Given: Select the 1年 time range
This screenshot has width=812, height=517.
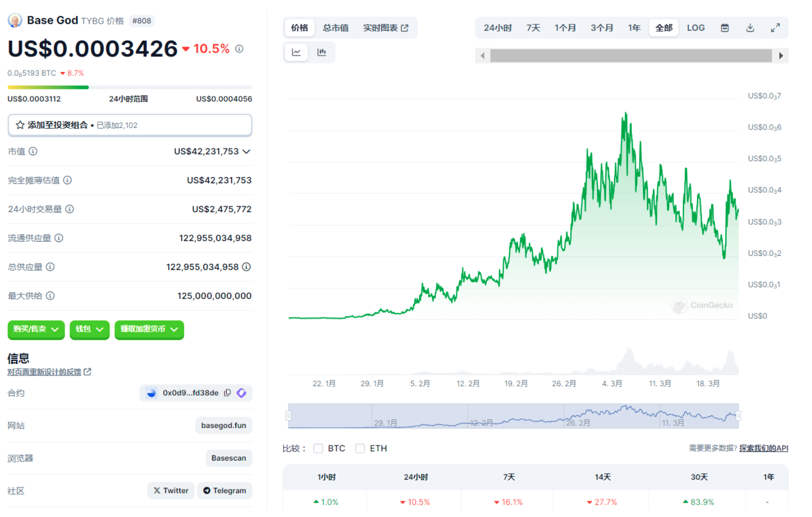Looking at the screenshot, I should pos(634,28).
